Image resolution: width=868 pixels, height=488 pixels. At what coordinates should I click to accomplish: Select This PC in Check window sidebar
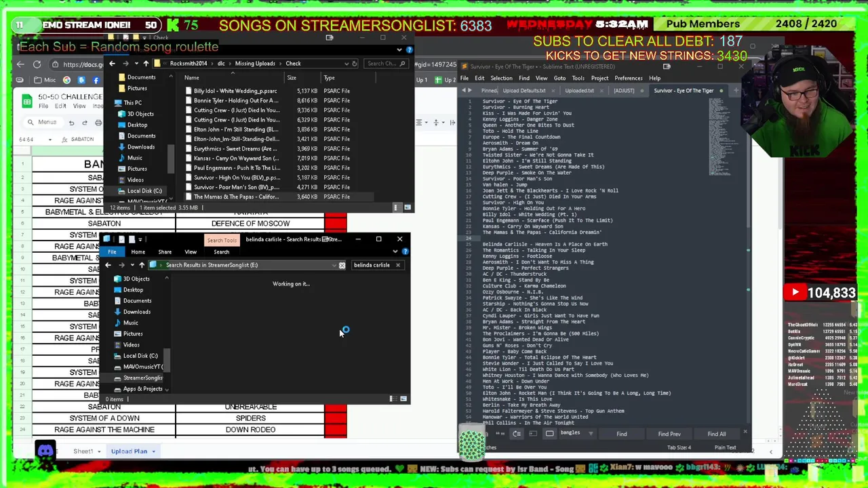pos(132,103)
